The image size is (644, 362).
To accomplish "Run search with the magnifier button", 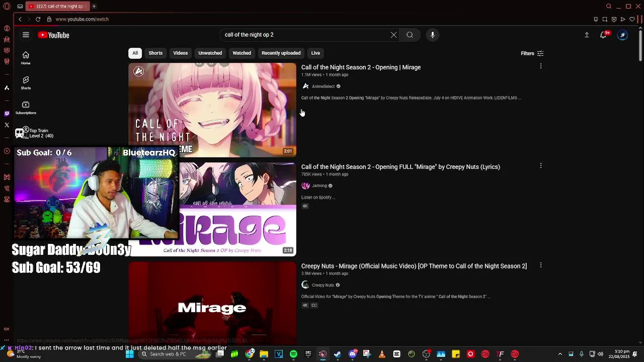I will 410,35.
